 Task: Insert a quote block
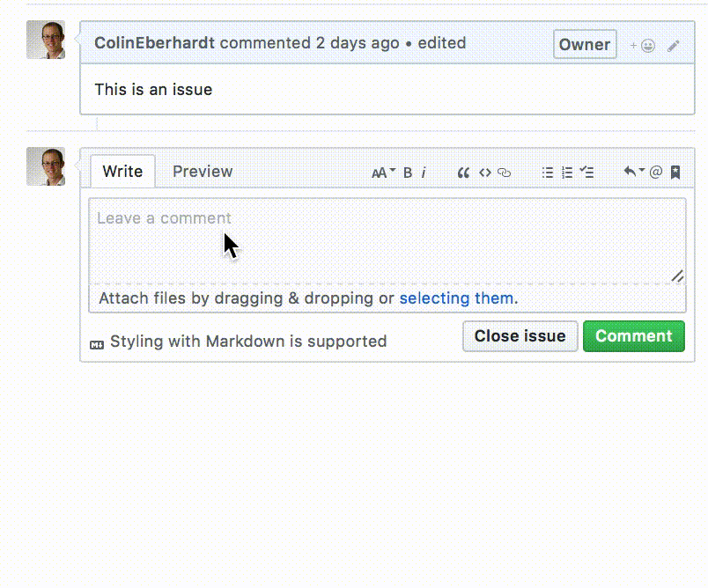[463, 173]
